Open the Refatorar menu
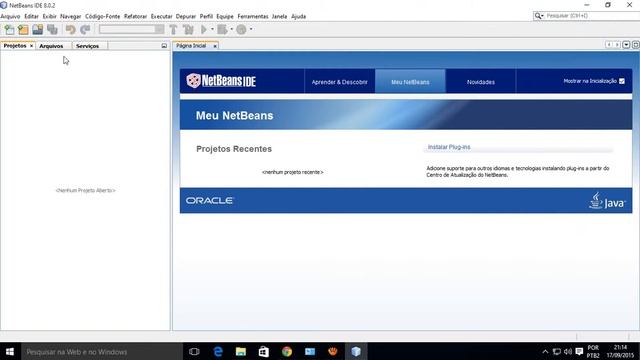The width and height of the screenshot is (640, 360). point(136,16)
